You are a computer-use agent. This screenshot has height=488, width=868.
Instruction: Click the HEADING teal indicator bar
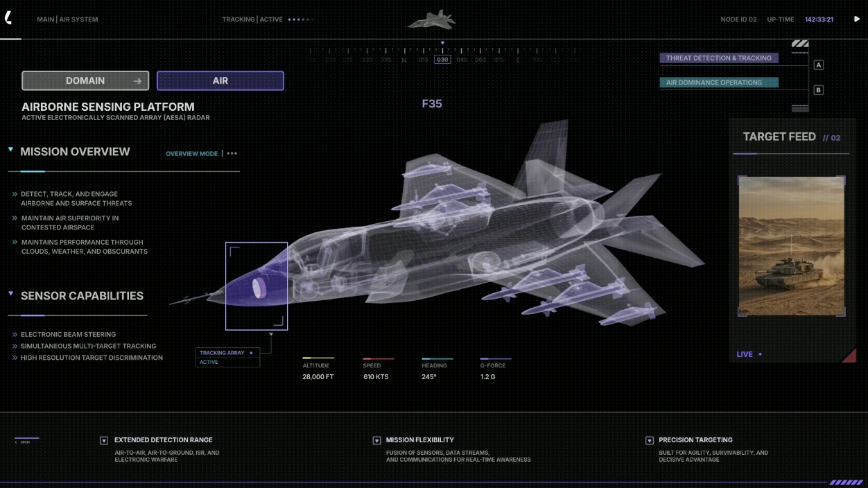click(437, 358)
